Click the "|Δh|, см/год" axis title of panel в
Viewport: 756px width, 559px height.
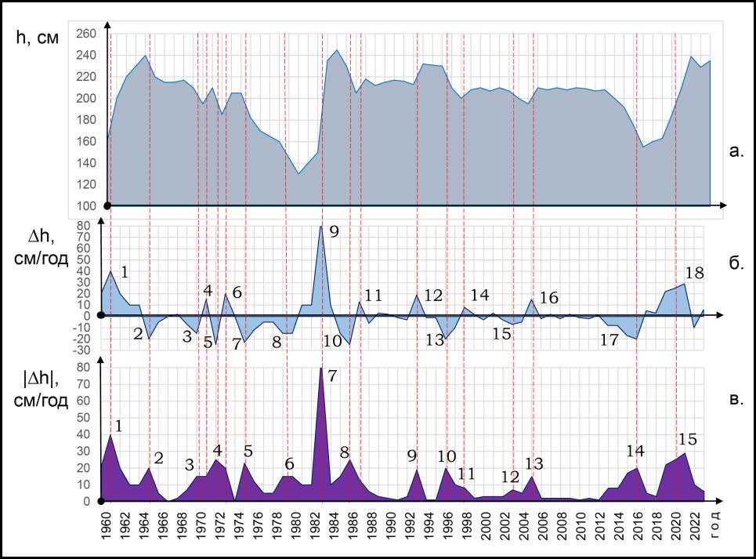pyautogui.click(x=41, y=390)
